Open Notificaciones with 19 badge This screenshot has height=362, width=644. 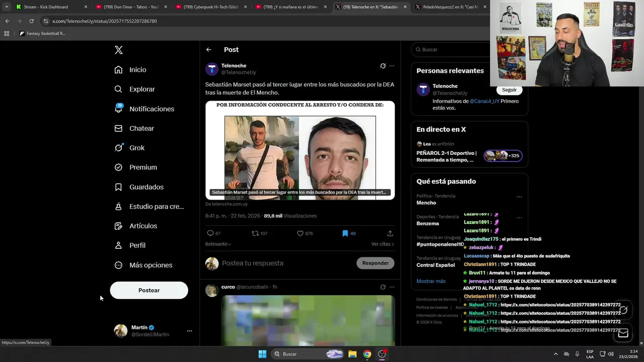pos(144,109)
